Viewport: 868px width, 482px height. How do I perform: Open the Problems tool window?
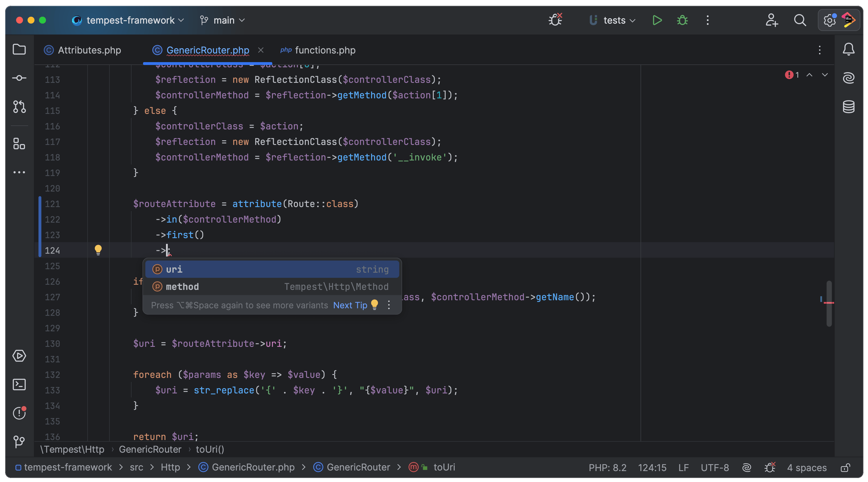coord(19,413)
